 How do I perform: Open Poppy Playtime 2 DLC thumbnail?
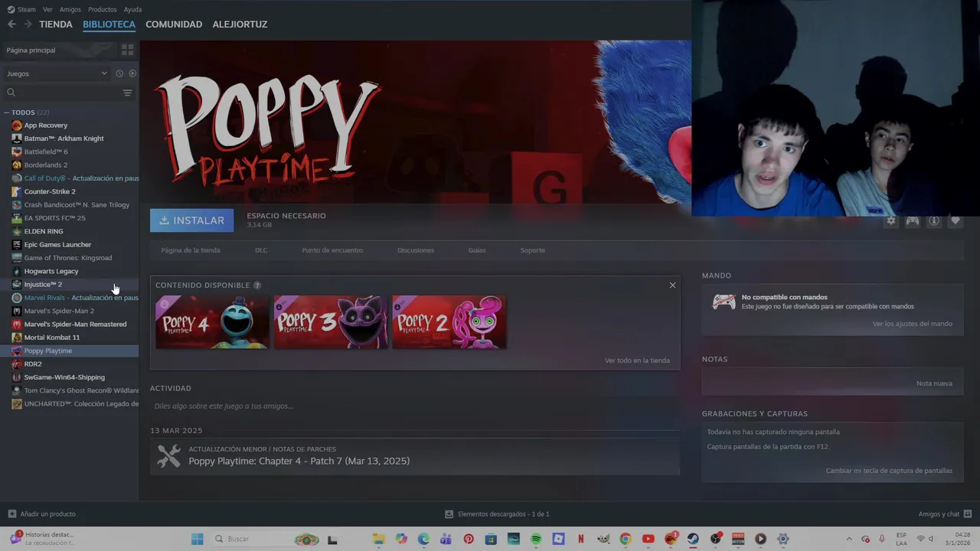pos(449,322)
